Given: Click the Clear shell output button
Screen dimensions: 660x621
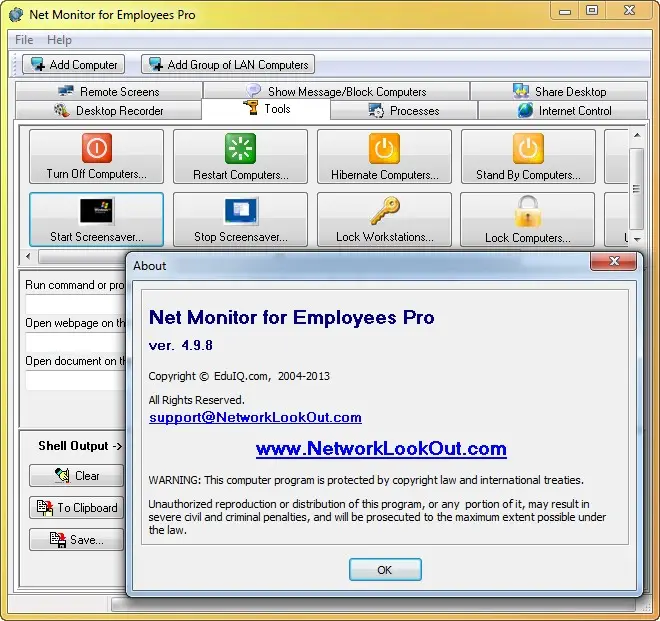Looking at the screenshot, I should click(x=77, y=476).
